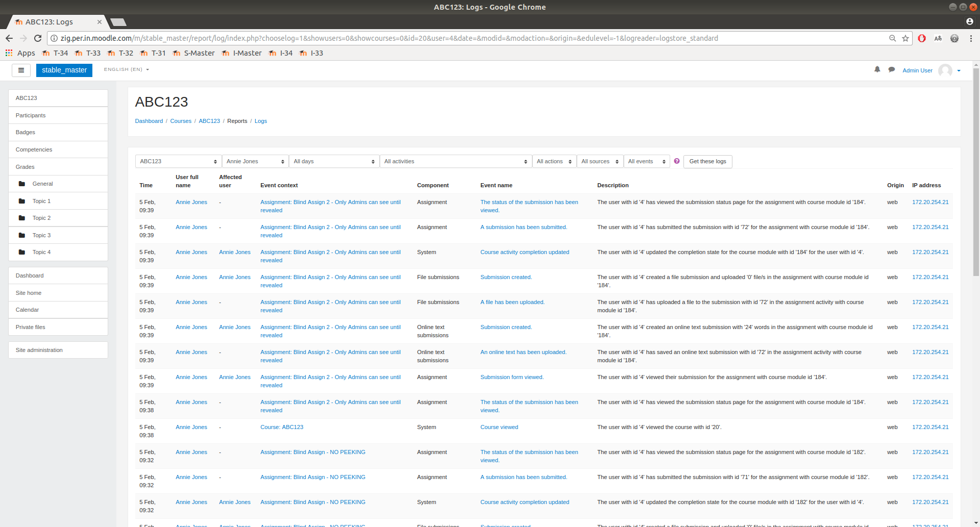Image resolution: width=980 pixels, height=527 pixels.
Task: Open the ABC123 course dropdown
Action: point(178,161)
